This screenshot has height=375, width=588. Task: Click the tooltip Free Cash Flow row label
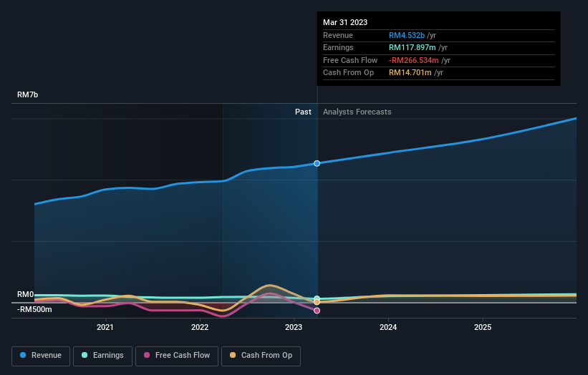click(350, 60)
